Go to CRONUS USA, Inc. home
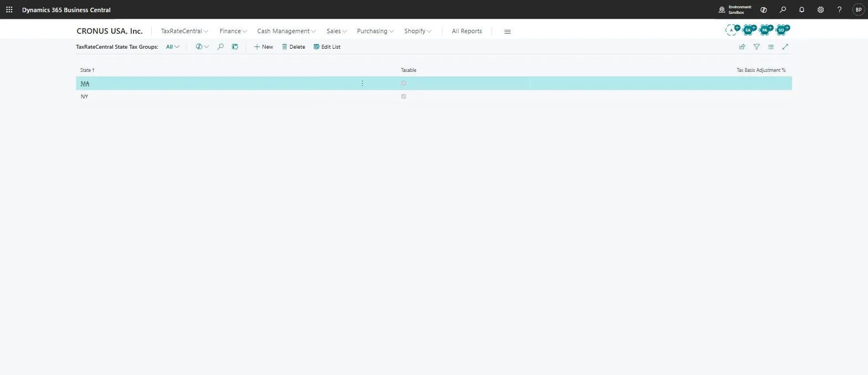Image resolution: width=868 pixels, height=375 pixels. 110,31
